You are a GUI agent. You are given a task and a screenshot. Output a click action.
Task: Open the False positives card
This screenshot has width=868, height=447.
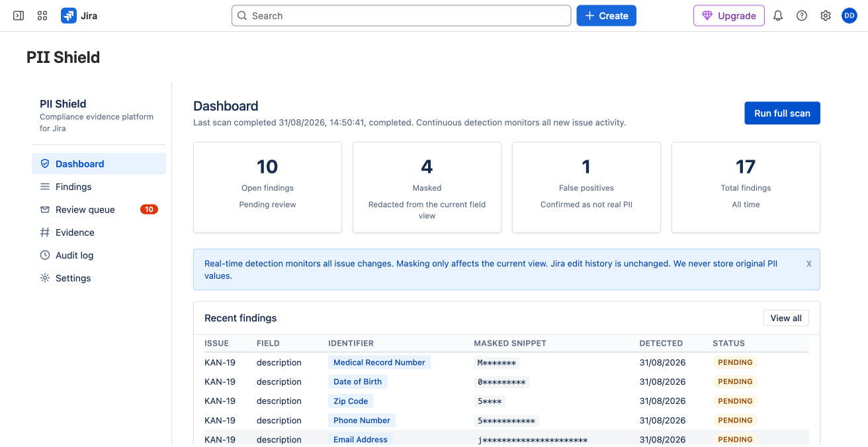click(586, 187)
